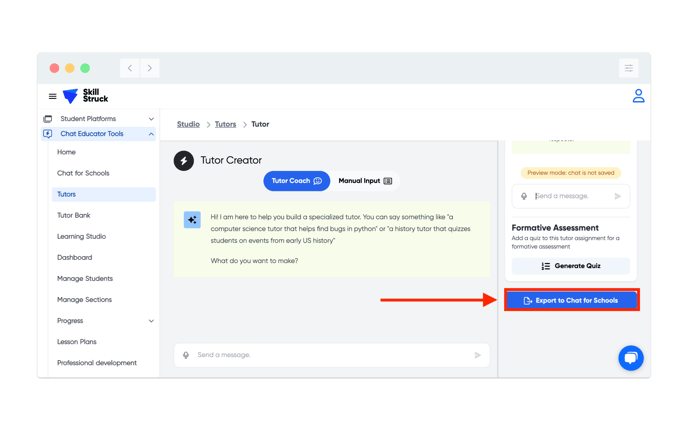Go forward with browser forward arrow
This screenshot has width=688, height=430.
click(x=150, y=68)
